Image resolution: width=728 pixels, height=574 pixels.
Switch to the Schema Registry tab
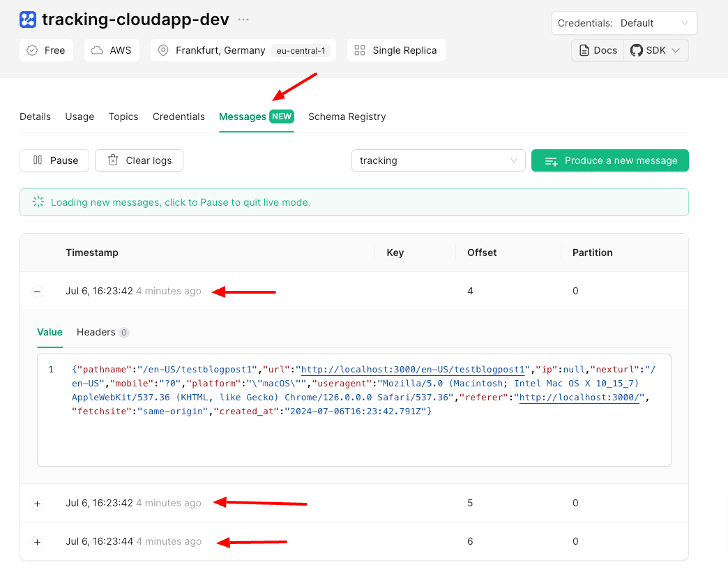pos(347,116)
